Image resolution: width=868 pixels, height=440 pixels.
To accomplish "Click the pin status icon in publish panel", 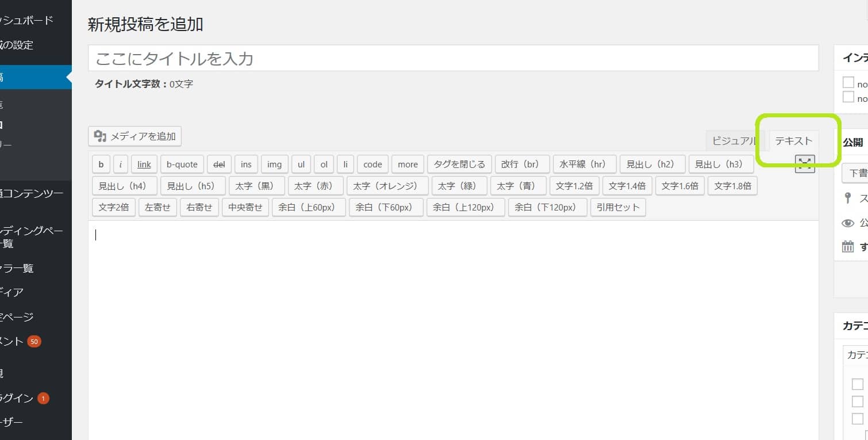I will point(847,198).
